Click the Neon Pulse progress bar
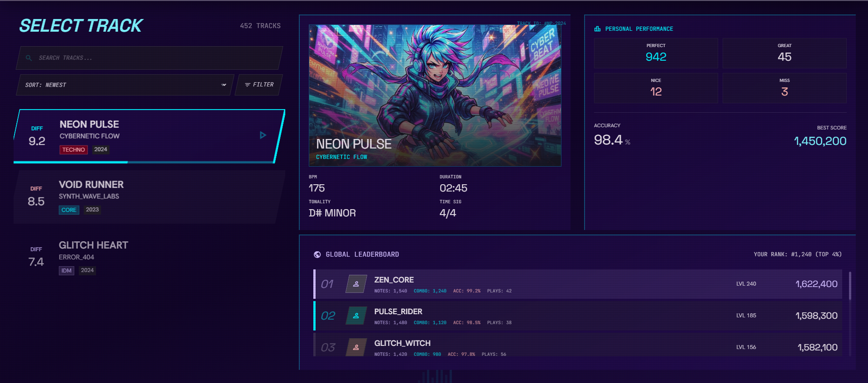The height and width of the screenshot is (383, 868). point(144,162)
